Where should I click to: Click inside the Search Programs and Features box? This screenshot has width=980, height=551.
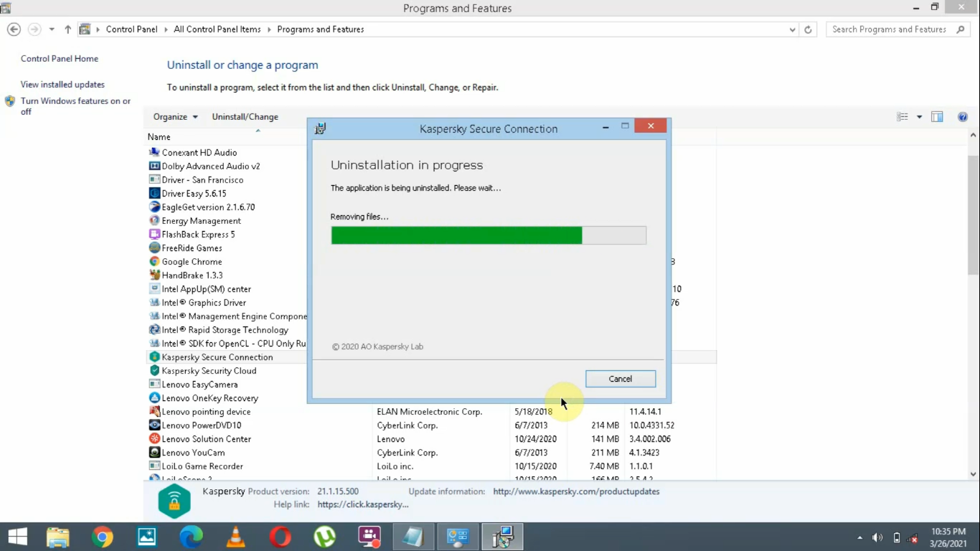coord(890,29)
